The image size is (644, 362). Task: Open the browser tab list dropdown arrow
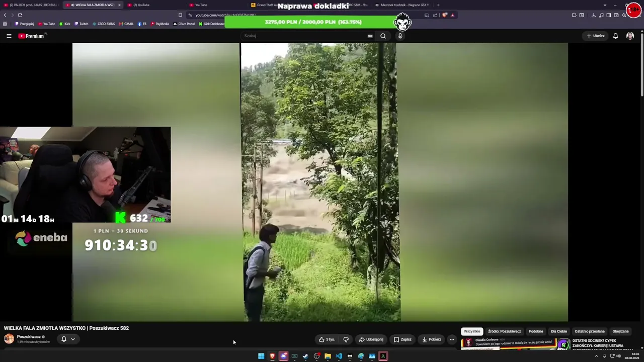[605, 5]
